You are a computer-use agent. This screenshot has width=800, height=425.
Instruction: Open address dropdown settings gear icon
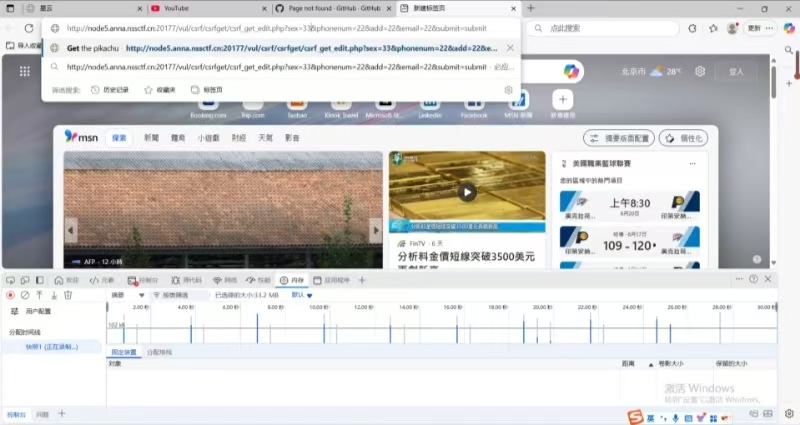tap(508, 90)
